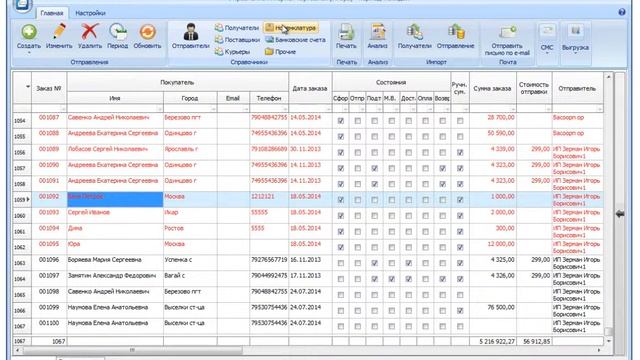Click the black arrow panel handle
Image resolution: width=640 pixels, height=360 pixels.
(620, 213)
